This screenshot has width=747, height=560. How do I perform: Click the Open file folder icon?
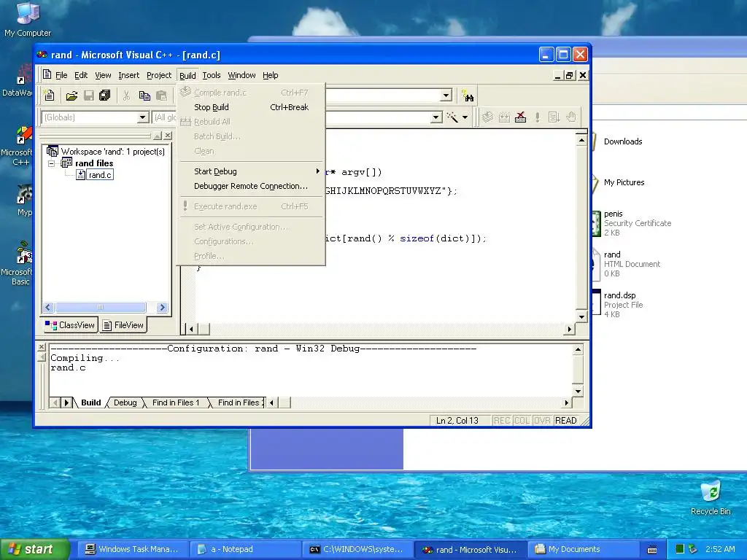71,96
